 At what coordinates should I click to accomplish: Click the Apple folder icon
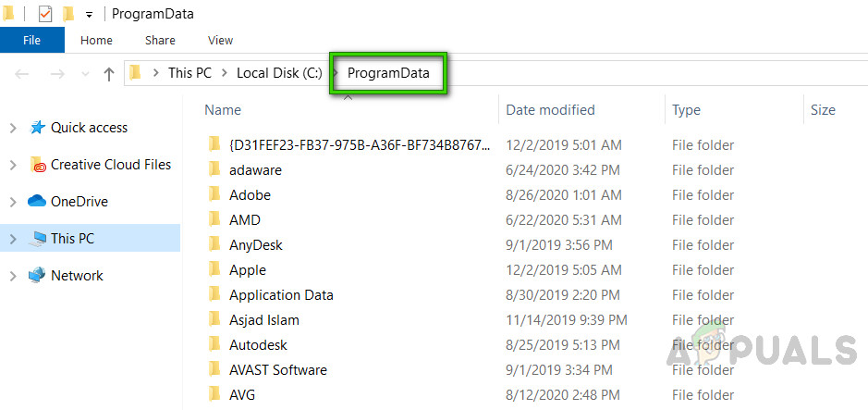point(214,270)
